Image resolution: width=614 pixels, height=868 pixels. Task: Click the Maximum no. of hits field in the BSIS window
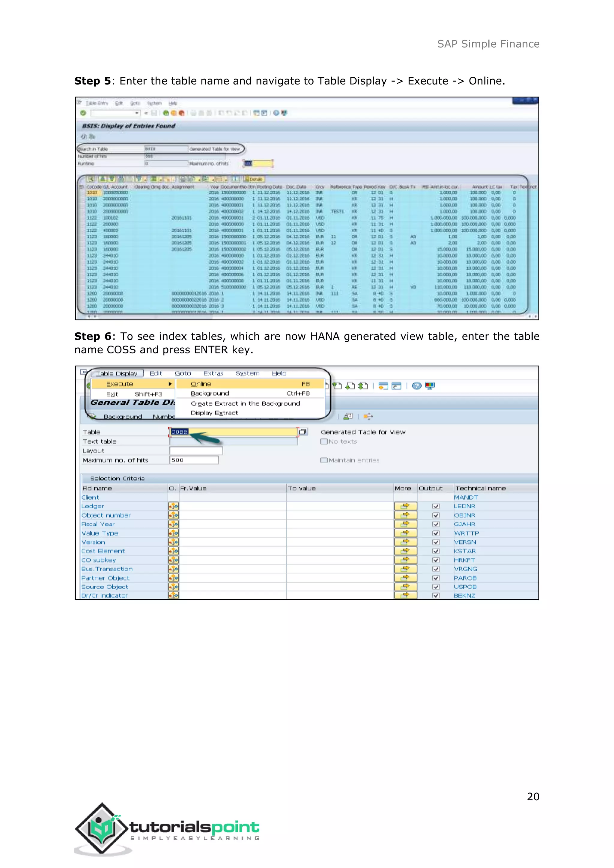point(258,163)
